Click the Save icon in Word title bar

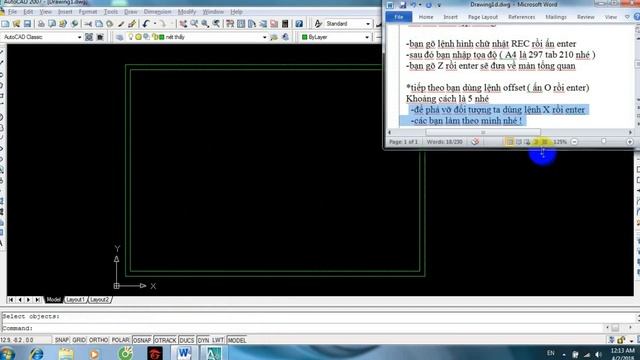point(403,5)
